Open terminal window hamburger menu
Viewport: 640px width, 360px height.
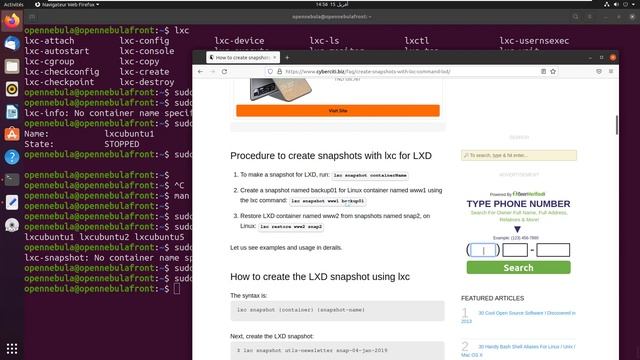(x=590, y=17)
